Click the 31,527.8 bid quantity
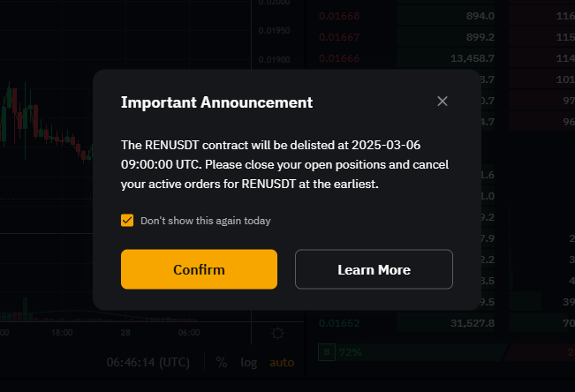Viewport: 575px width, 392px height. (x=473, y=323)
